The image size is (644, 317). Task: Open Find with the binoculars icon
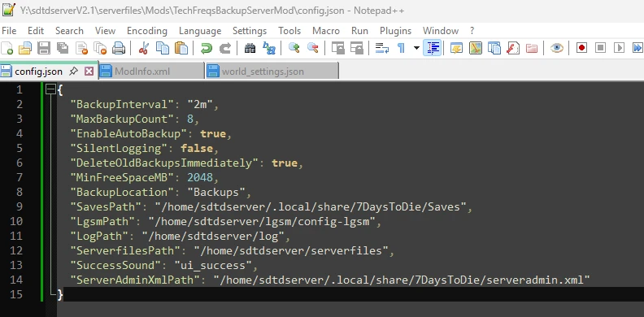pyautogui.click(x=250, y=48)
